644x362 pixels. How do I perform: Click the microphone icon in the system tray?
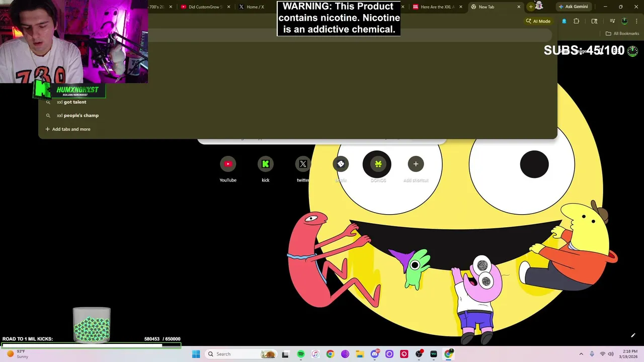(x=592, y=354)
